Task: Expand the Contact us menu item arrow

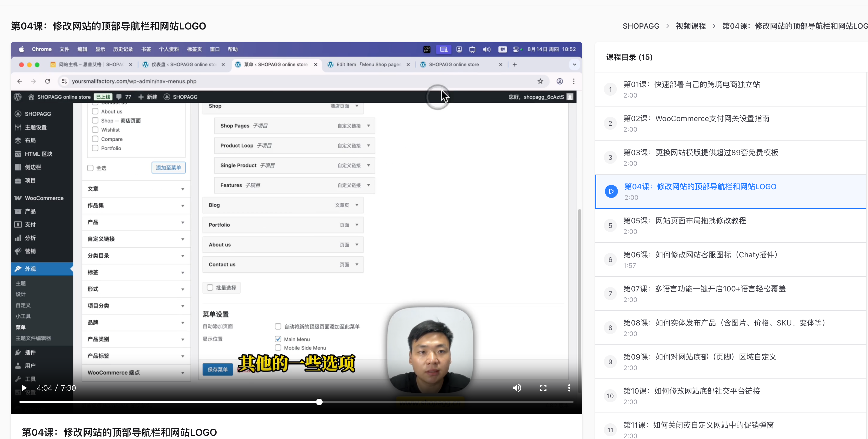Action: pyautogui.click(x=357, y=264)
